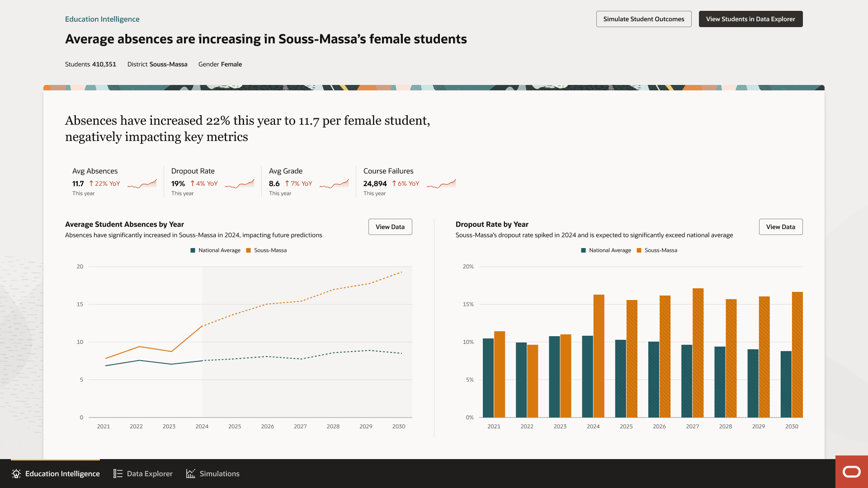Screen dimensions: 868x488
Task: Open the Data Explorer tab
Action: pyautogui.click(x=143, y=474)
